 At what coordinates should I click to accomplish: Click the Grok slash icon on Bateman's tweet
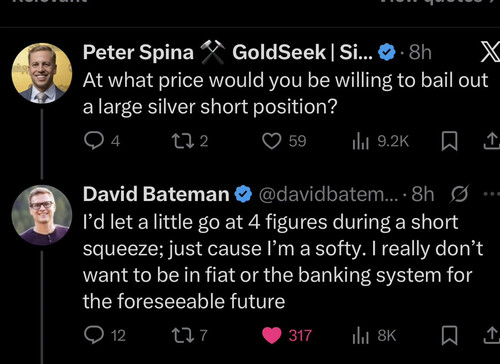click(460, 194)
